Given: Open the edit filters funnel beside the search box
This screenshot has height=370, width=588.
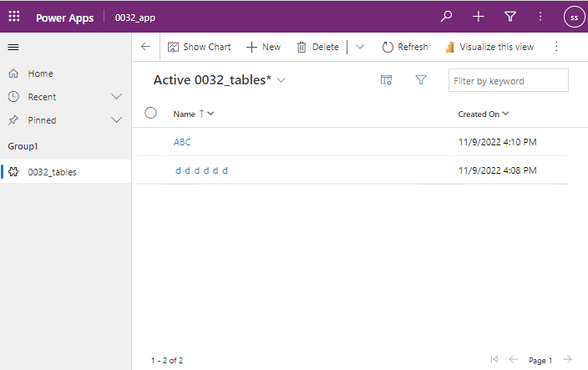Looking at the screenshot, I should tap(421, 80).
